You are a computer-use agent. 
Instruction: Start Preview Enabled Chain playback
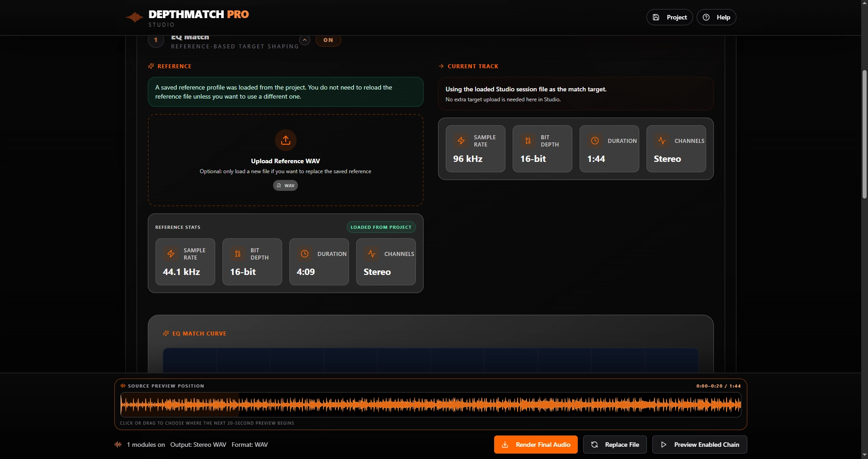point(700,445)
